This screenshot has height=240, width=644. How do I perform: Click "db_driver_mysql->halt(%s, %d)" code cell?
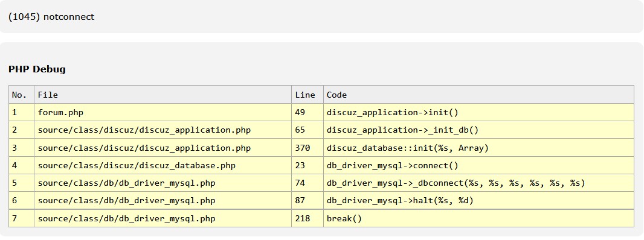478,201
